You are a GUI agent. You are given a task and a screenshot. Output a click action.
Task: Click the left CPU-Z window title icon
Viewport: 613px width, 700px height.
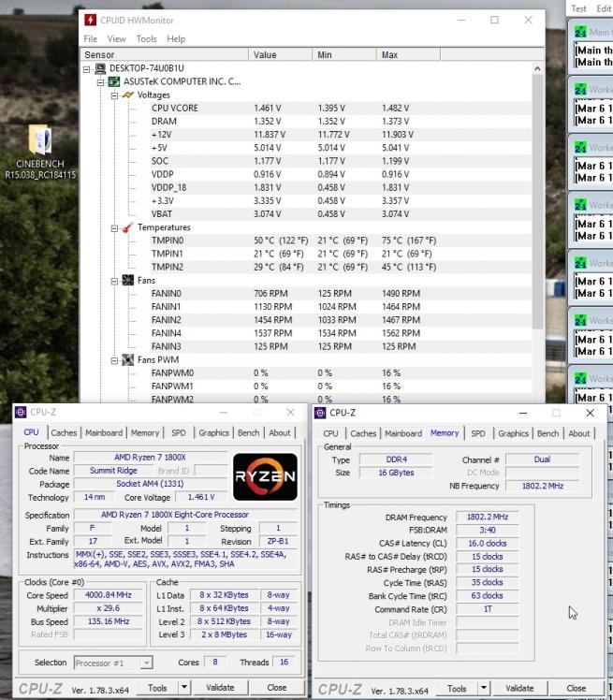click(21, 412)
